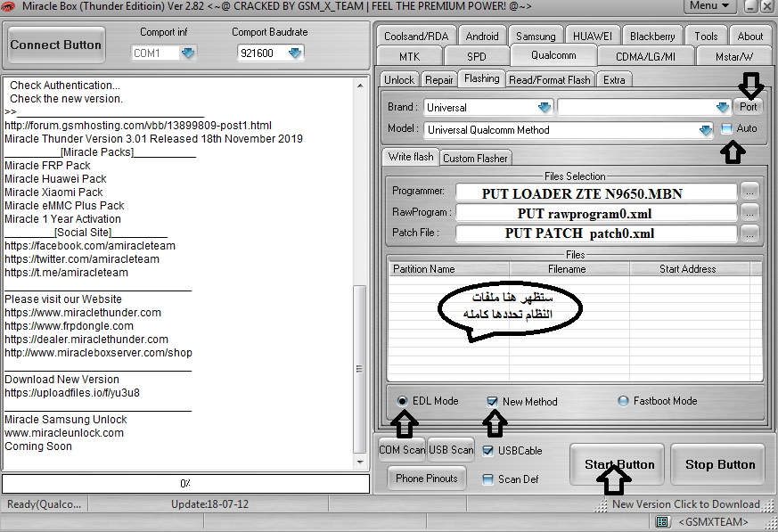Enable the Scan Def checkbox
778x532 pixels.
pos(488,479)
